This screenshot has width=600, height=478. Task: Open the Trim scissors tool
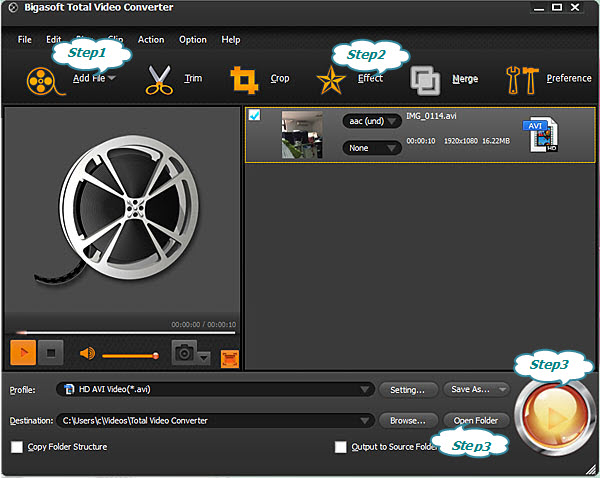coord(159,80)
